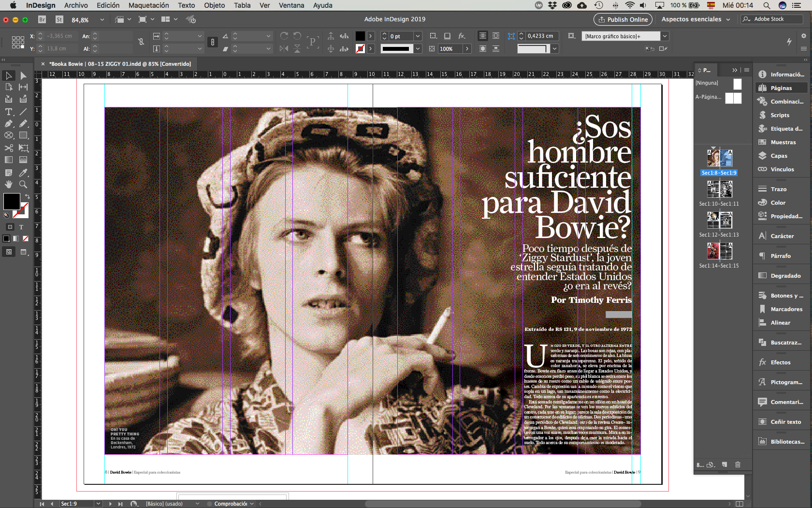Open the Capas panel
Image resolution: width=812 pixels, height=508 pixels.
click(781, 156)
